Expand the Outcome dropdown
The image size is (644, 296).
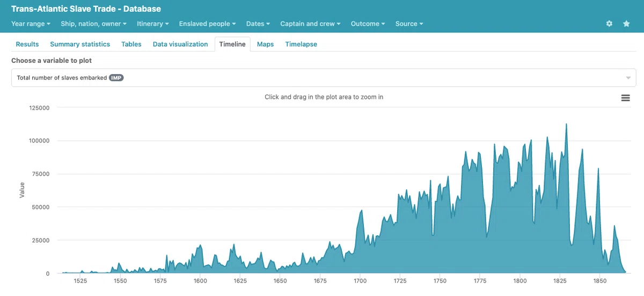pos(368,24)
